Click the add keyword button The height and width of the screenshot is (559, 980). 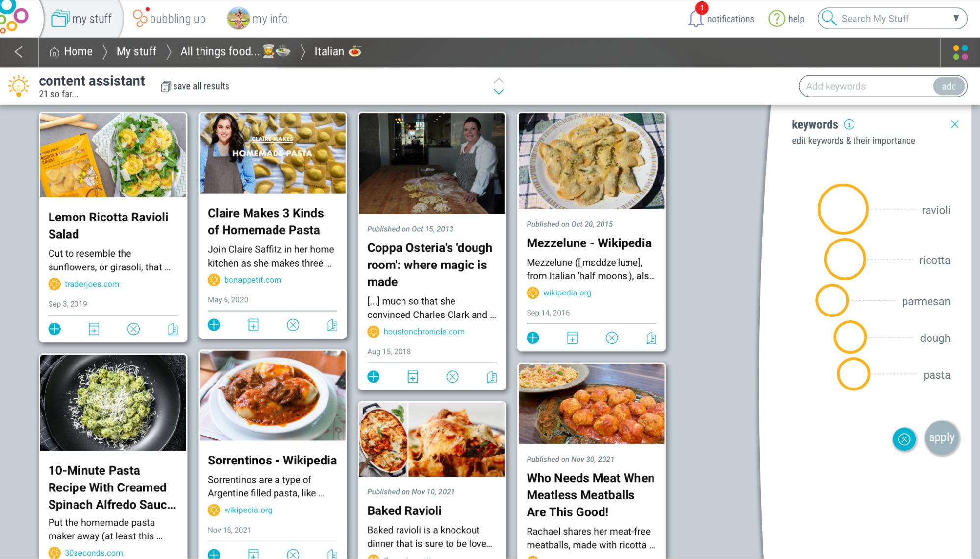(949, 86)
